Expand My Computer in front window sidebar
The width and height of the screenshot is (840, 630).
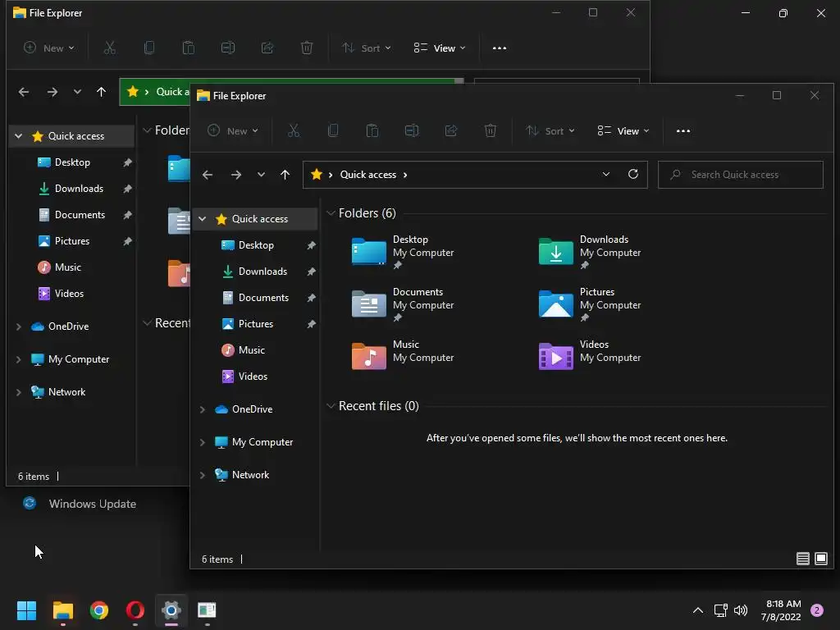[203, 442]
